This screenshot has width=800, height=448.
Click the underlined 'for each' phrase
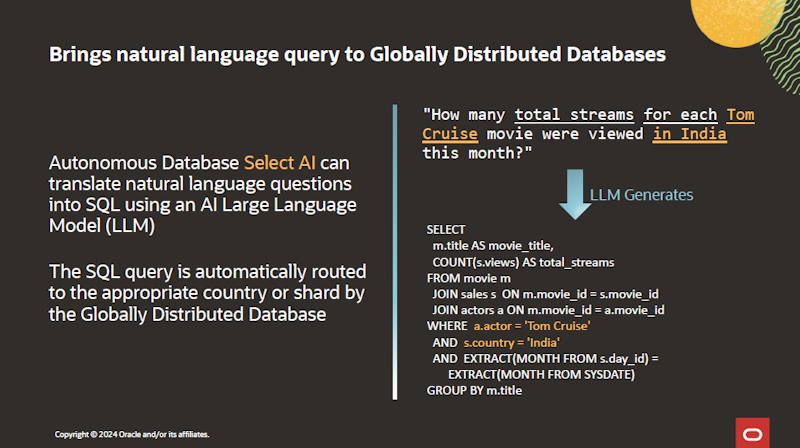[x=680, y=115]
